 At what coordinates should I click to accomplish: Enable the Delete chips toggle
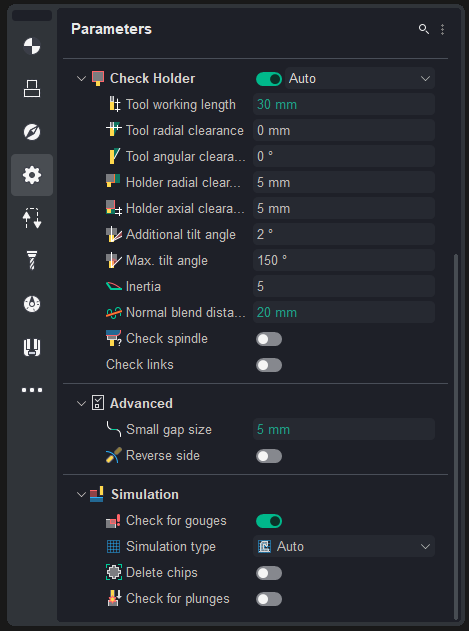(x=269, y=573)
